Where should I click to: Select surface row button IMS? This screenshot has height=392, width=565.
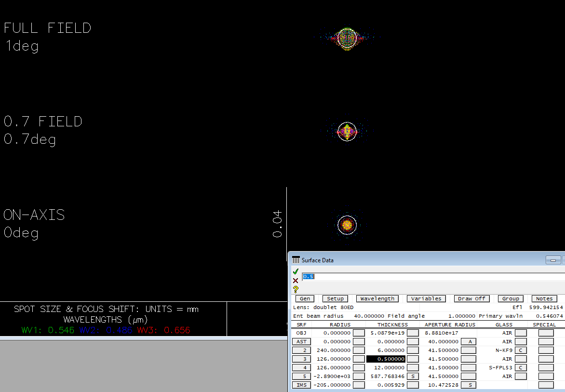(x=302, y=385)
